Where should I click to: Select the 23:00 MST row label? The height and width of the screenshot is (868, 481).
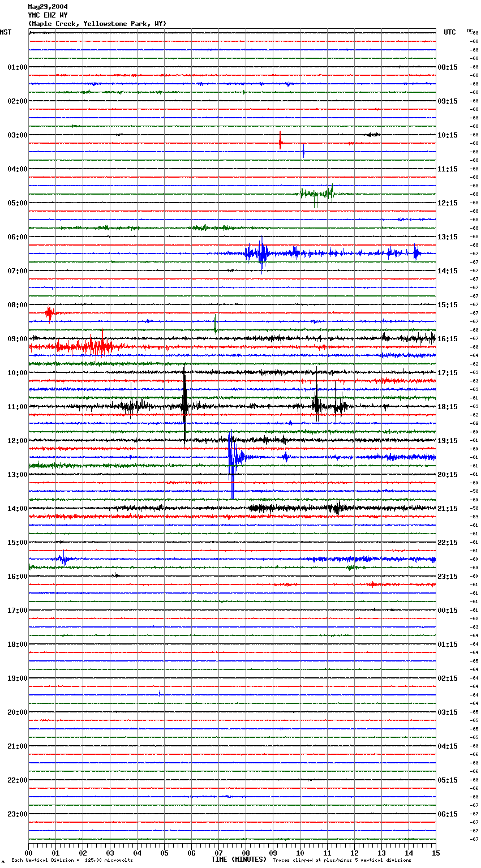(x=18, y=814)
